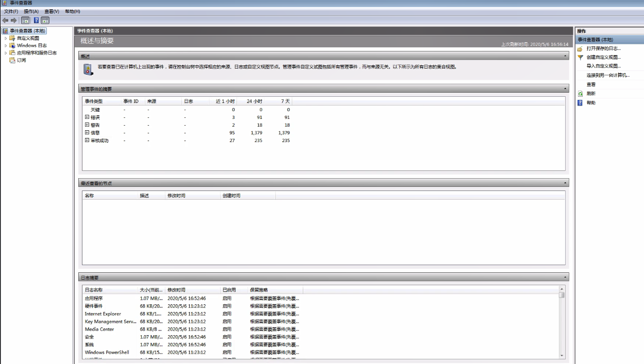Click the log summary scrollbar down arrow
Viewport: 644px width, 364px height.
(562, 355)
